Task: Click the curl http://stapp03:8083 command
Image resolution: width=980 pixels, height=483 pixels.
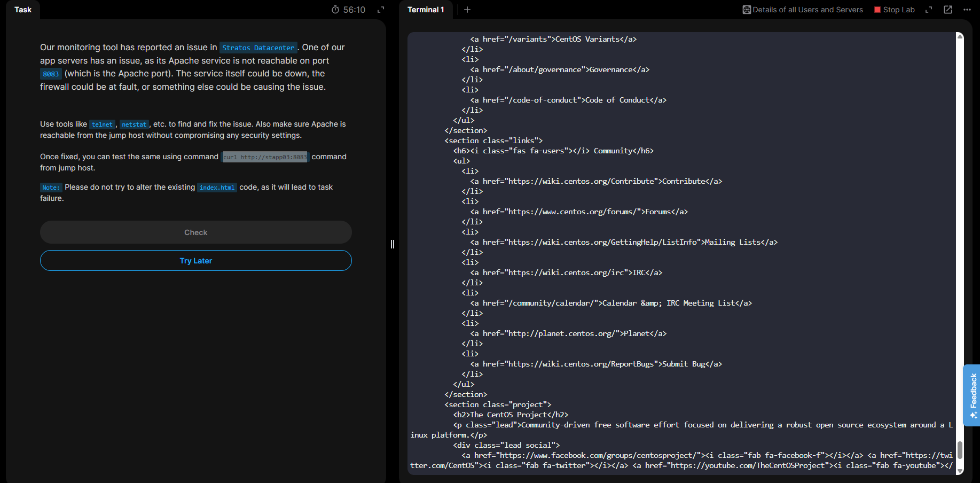Action: 265,157
